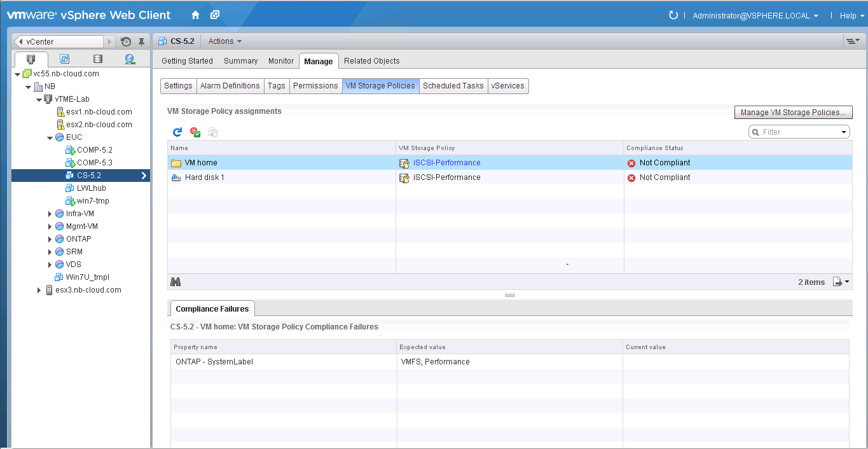Select the Alarm Definitions sub-tab
Viewport: 868px width, 449px height.
(x=230, y=86)
